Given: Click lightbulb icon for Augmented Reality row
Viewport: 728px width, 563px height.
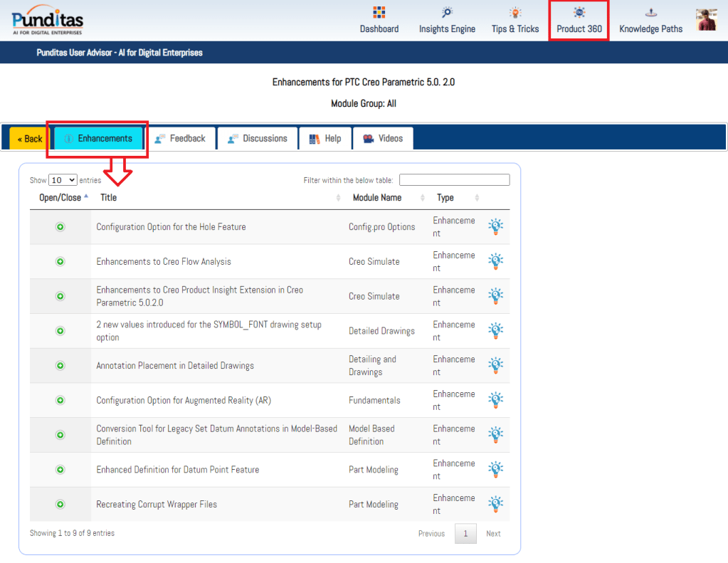Looking at the screenshot, I should pyautogui.click(x=495, y=400).
